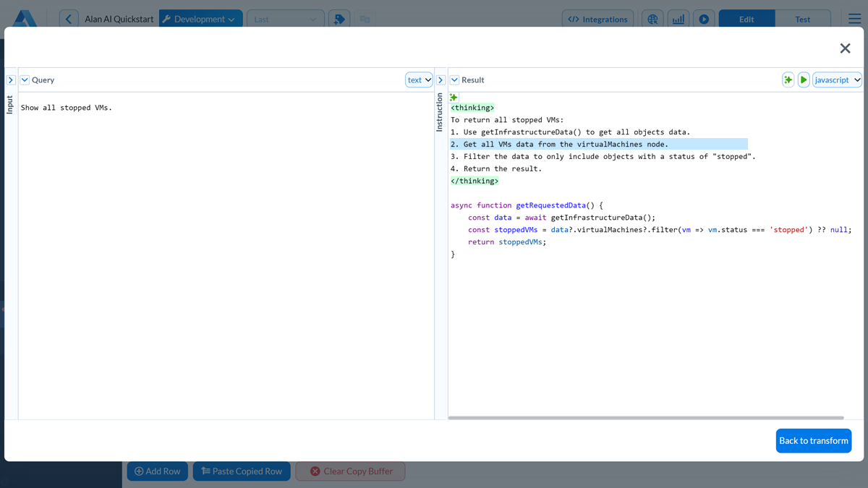Image resolution: width=868 pixels, height=488 pixels.
Task: Open the analytics bar-chart icon in the top toolbar
Action: pyautogui.click(x=678, y=18)
